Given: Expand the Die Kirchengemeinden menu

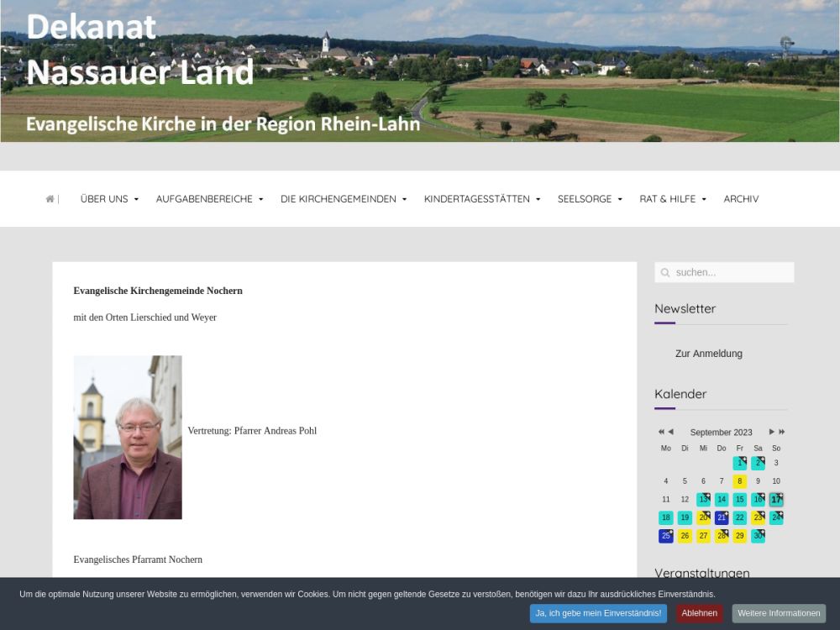Looking at the screenshot, I should tap(344, 199).
